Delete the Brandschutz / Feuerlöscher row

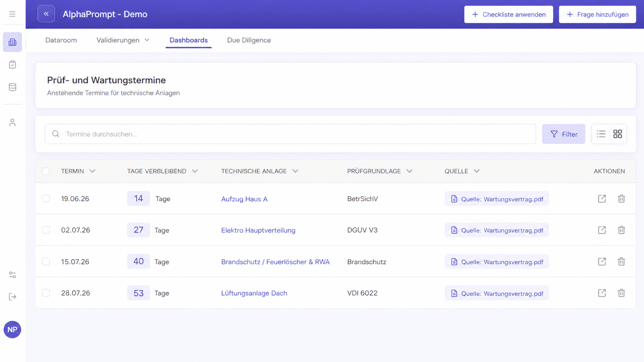[621, 262]
